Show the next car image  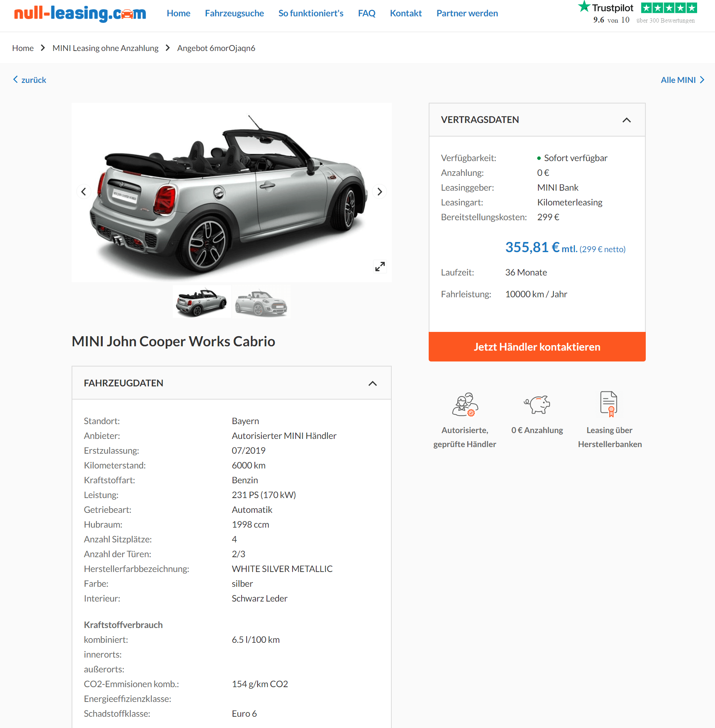pos(380,191)
